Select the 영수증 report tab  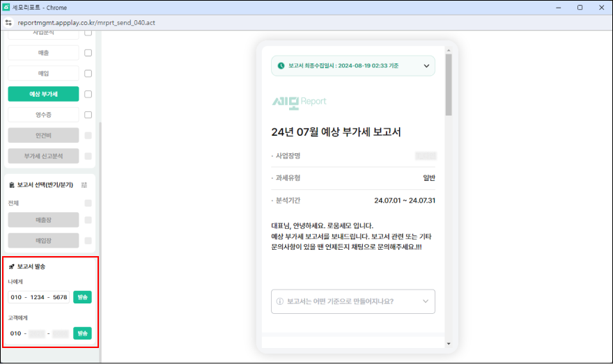[x=43, y=115]
